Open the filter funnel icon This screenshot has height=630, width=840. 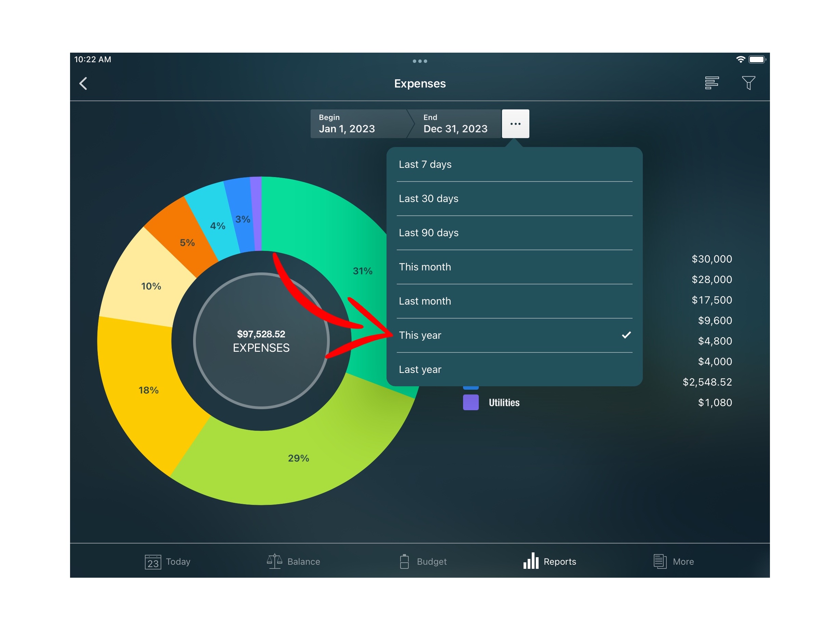(x=748, y=83)
